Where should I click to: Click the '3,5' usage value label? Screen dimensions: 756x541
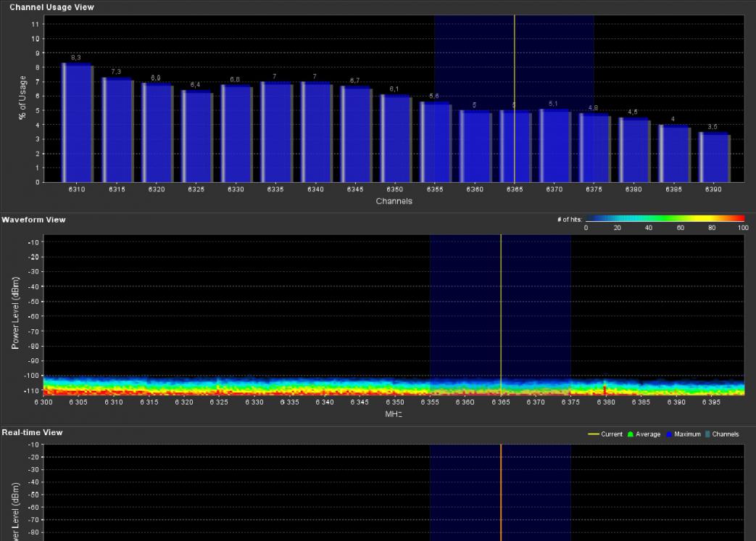click(712, 127)
